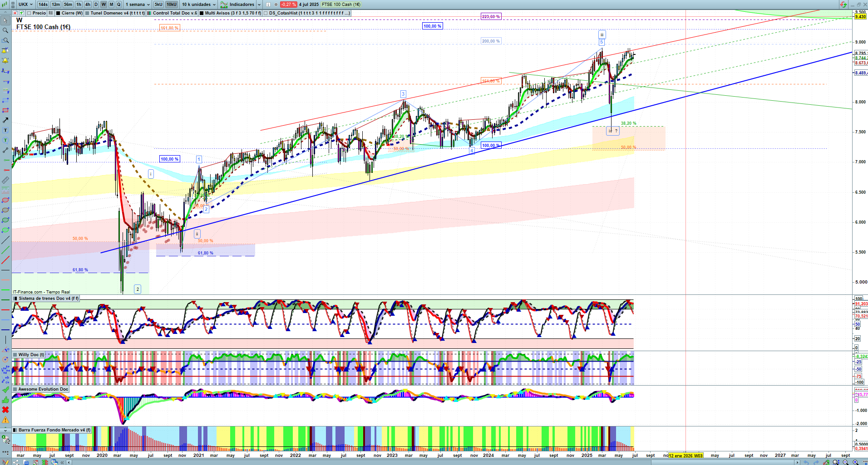Click the Control Total Doc v.6 label
The width and height of the screenshot is (868, 465).
tap(175, 13)
